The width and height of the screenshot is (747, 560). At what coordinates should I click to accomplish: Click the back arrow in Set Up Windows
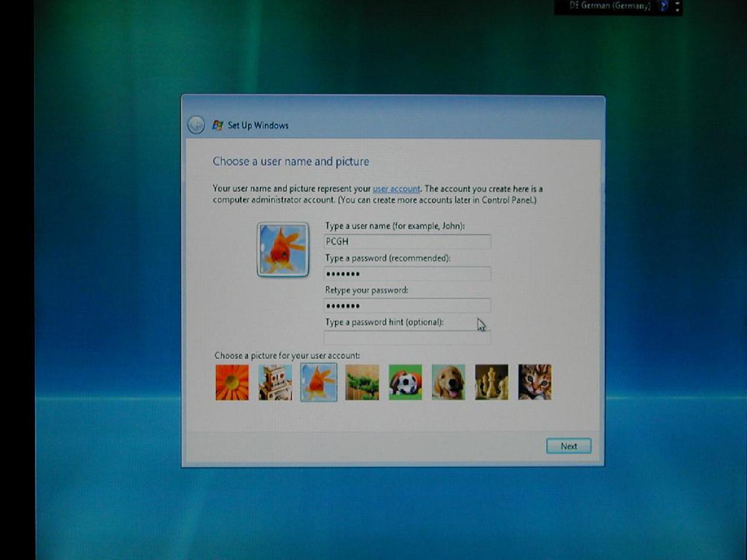pos(196,125)
